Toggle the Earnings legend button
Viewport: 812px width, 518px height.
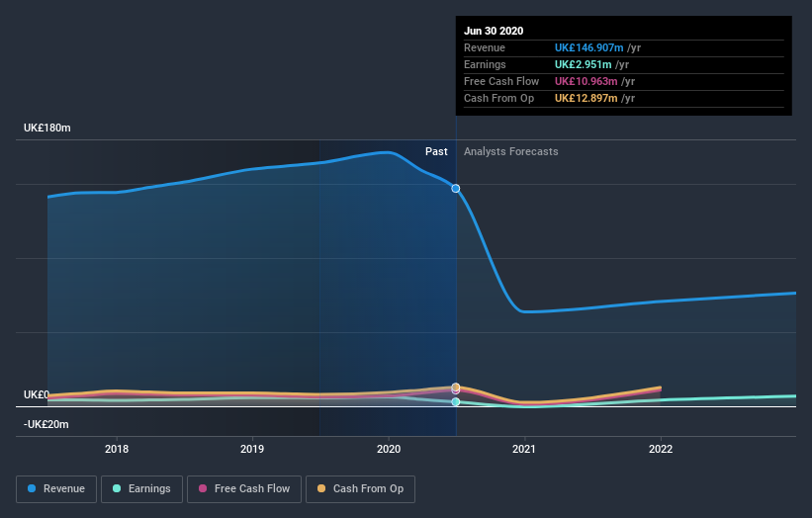pos(141,489)
